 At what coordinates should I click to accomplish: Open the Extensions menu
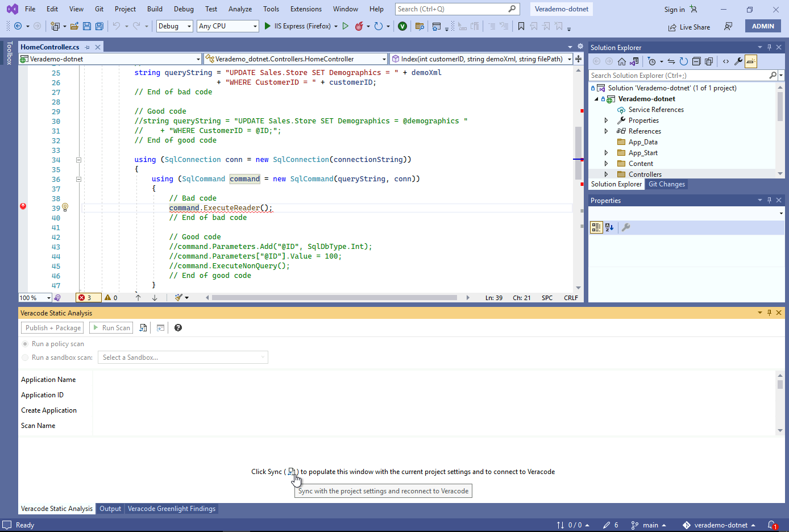(x=306, y=9)
